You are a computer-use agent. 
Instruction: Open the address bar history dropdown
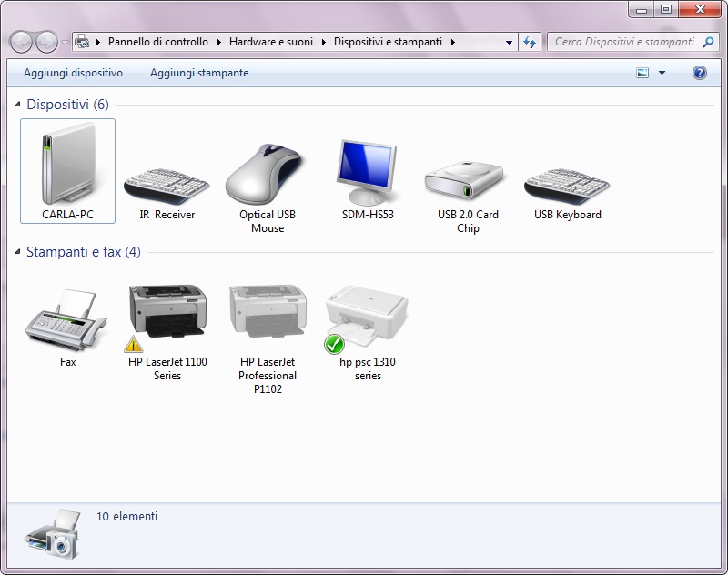[x=509, y=42]
